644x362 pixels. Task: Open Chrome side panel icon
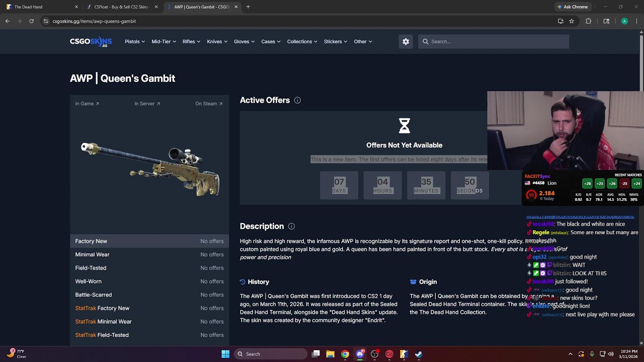point(606,21)
